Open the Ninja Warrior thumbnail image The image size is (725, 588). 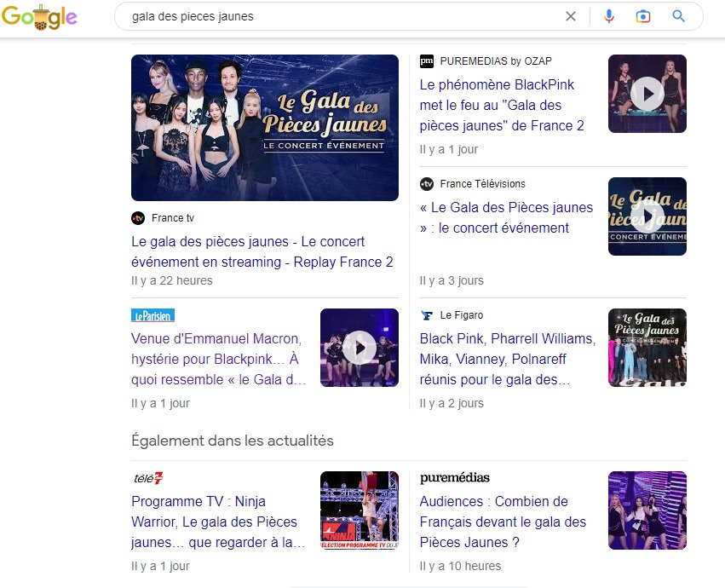point(360,510)
